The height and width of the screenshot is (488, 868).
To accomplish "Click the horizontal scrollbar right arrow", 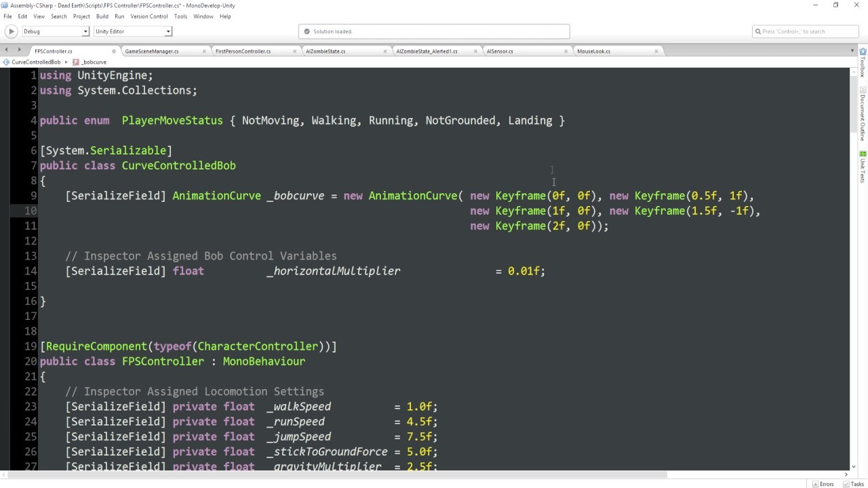I will tap(845, 474).
